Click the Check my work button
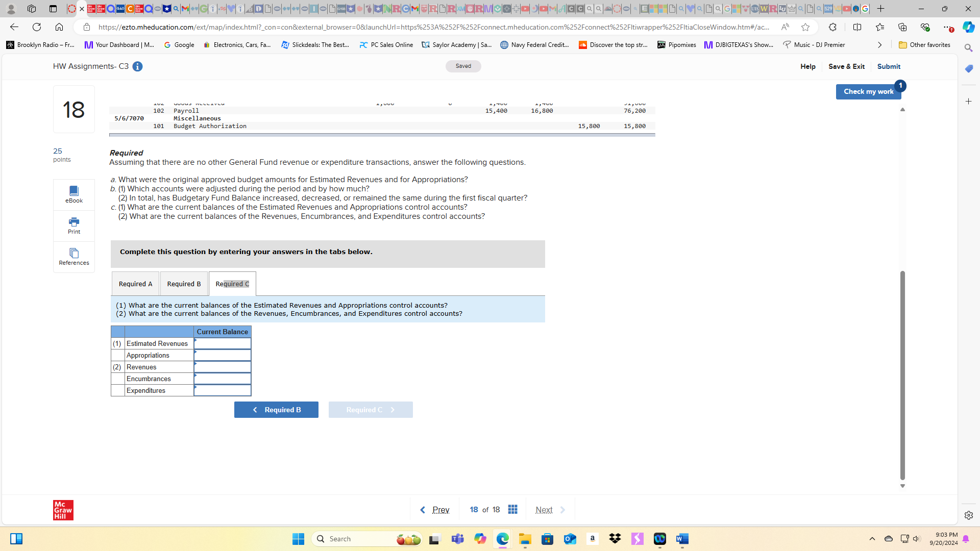Viewport: 980px width, 551px height. tap(868, 92)
